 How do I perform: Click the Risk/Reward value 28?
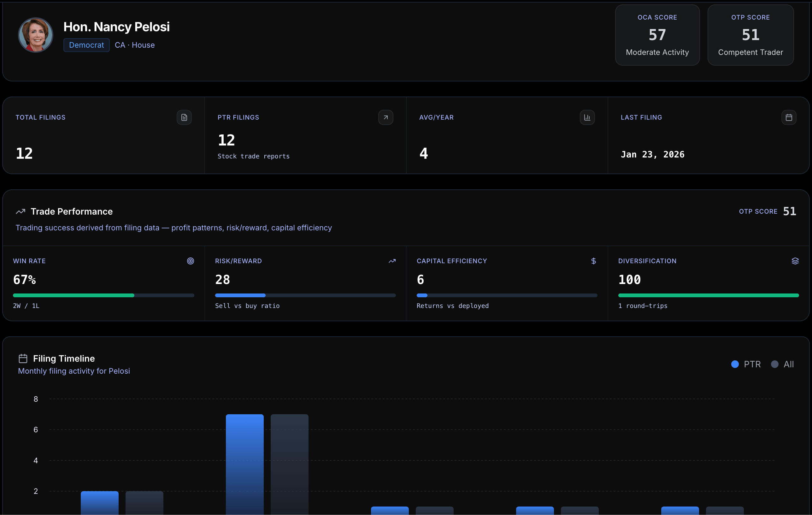[x=222, y=280]
